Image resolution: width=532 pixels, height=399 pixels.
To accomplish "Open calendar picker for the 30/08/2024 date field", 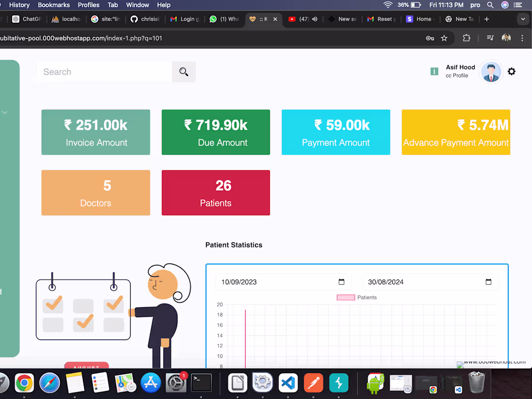I will 488,282.
